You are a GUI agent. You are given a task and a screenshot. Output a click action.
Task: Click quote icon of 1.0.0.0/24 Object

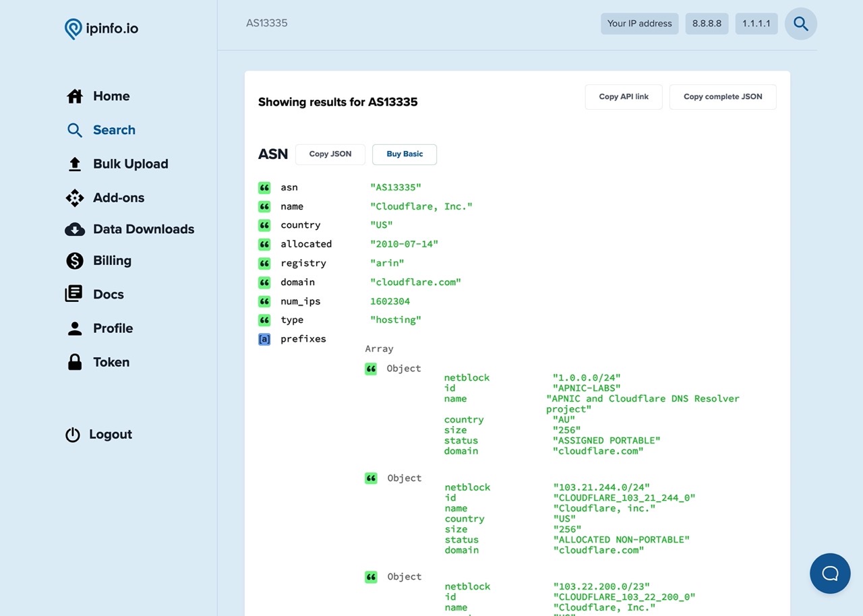(x=371, y=369)
